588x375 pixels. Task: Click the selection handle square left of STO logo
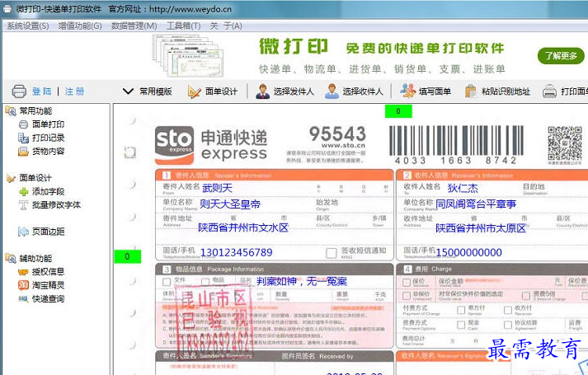coord(129,152)
